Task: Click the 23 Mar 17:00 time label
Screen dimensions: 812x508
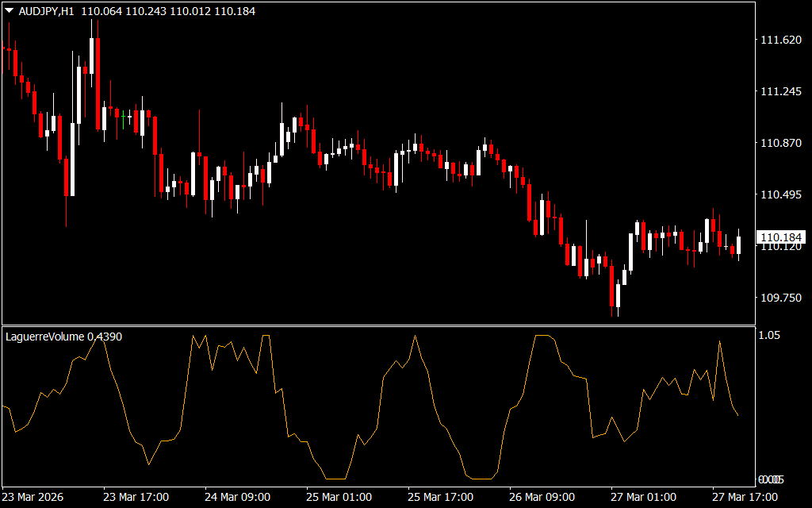Action: (x=136, y=497)
